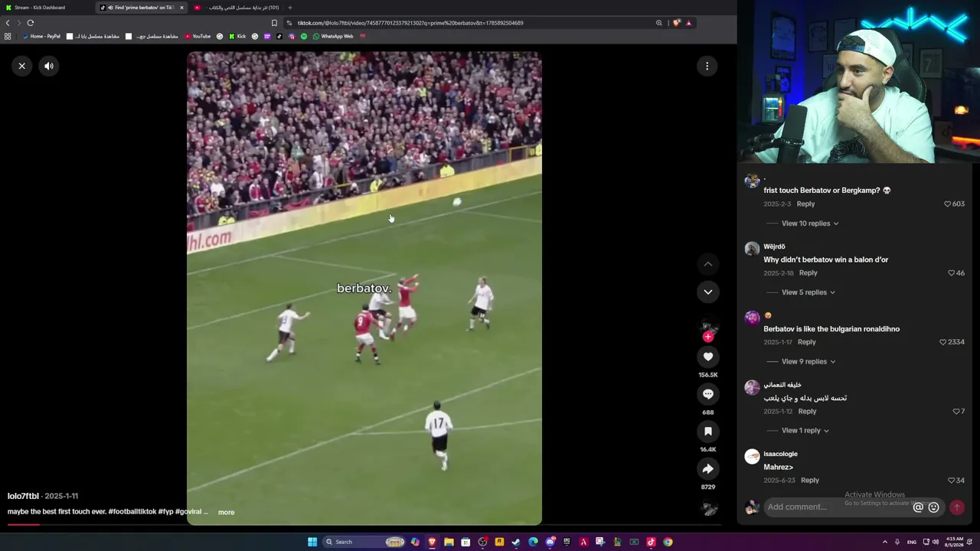Open Wējrdō's profile from the comment
Viewport: 980px width, 551px height.
click(774, 246)
